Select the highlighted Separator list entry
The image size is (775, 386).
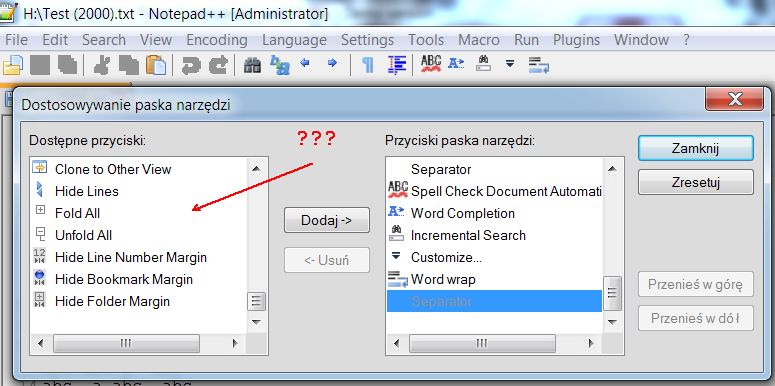494,301
